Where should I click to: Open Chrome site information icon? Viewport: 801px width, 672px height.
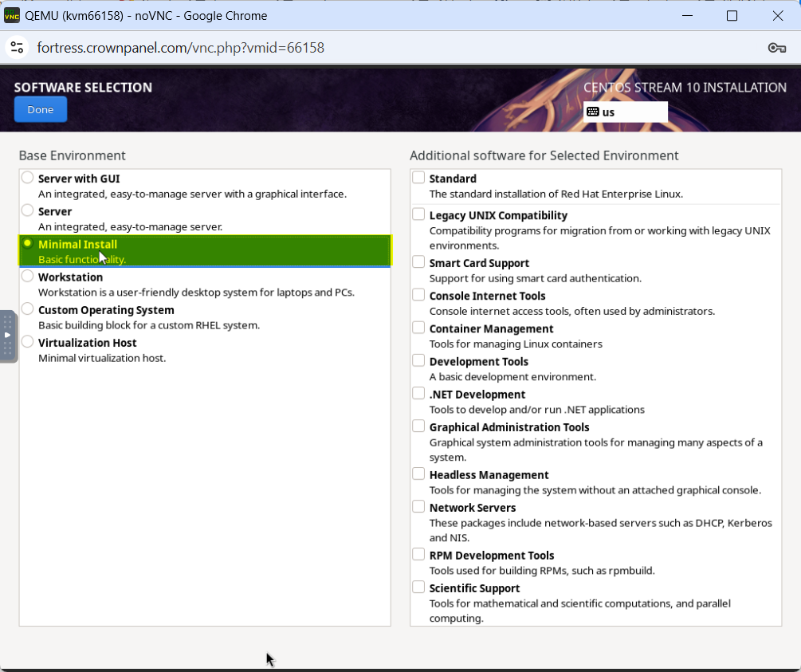pyautogui.click(x=17, y=48)
